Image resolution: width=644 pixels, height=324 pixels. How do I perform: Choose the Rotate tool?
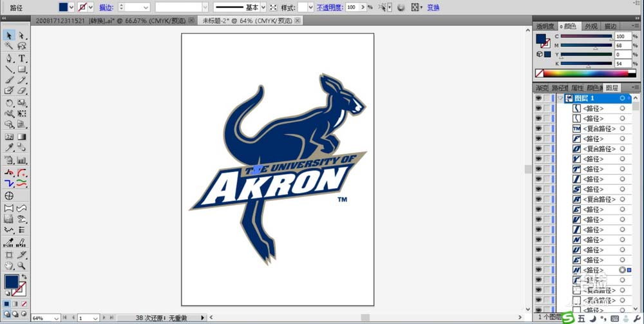(x=9, y=103)
